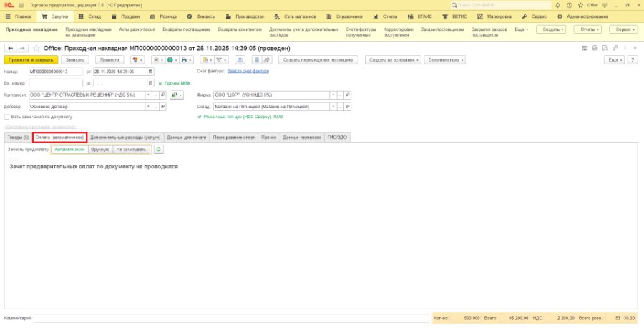Open Дополнительно dropdown
This screenshot has width=644, height=328.
tap(445, 60)
